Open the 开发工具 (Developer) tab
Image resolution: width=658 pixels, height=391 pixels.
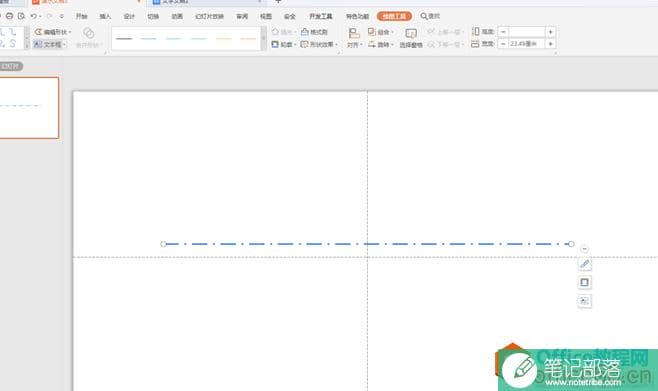tap(321, 16)
